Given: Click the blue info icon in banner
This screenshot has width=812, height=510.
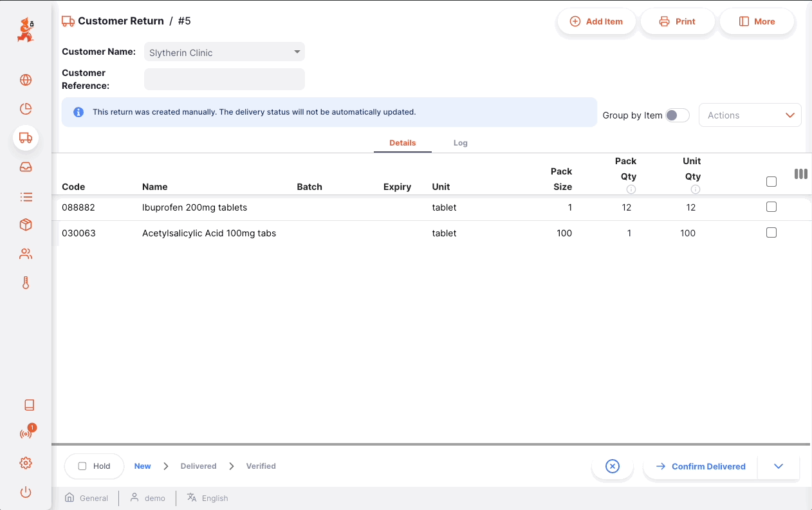Looking at the screenshot, I should [x=78, y=112].
